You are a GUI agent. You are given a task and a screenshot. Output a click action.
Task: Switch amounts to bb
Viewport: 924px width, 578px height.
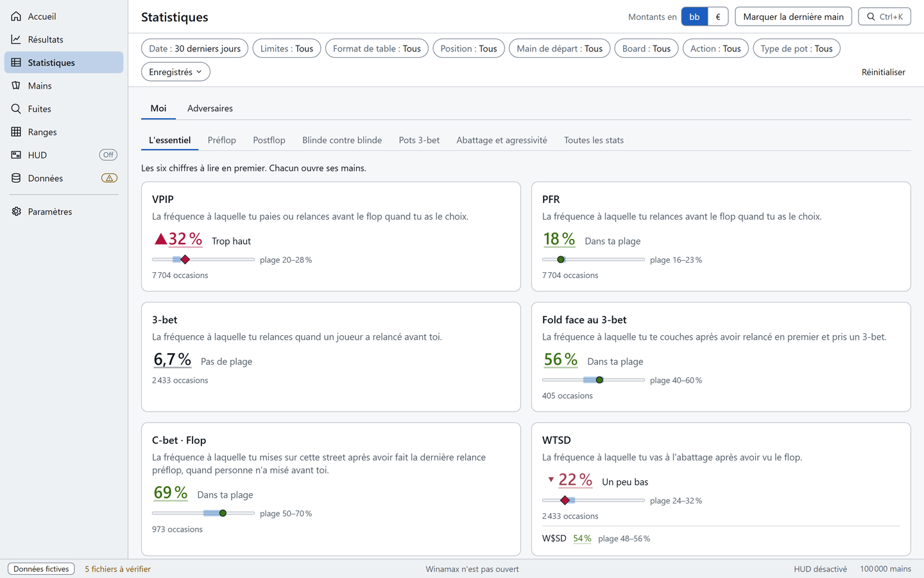click(694, 17)
